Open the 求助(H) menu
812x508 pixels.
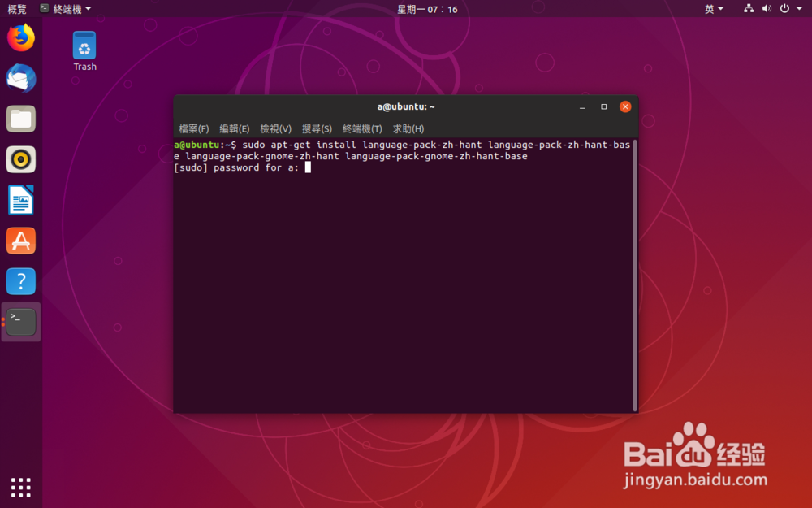pos(408,128)
